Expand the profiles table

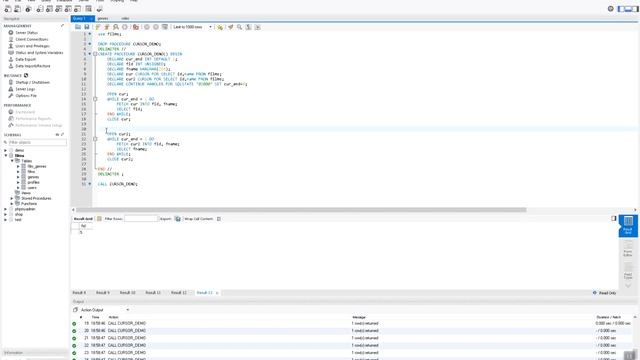[x=18, y=182]
